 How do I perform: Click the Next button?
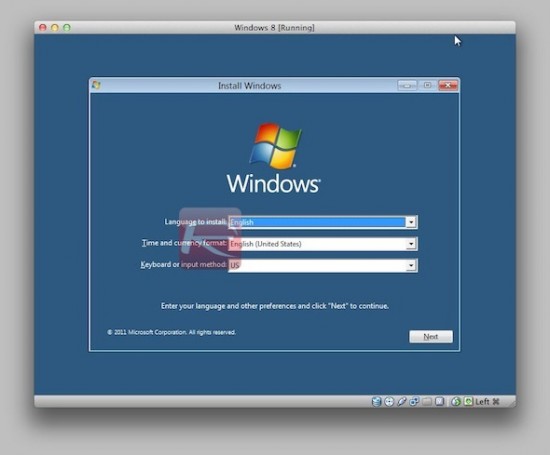pyautogui.click(x=431, y=336)
